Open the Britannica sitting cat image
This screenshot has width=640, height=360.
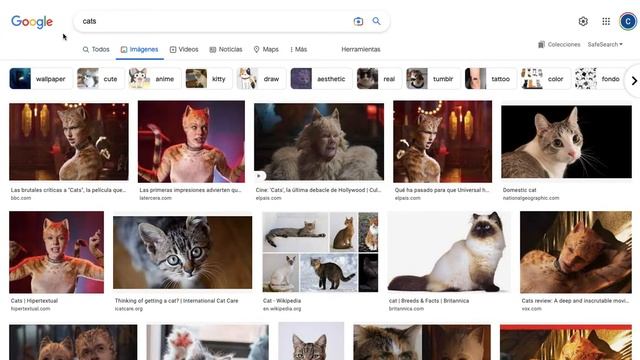tap(448, 252)
